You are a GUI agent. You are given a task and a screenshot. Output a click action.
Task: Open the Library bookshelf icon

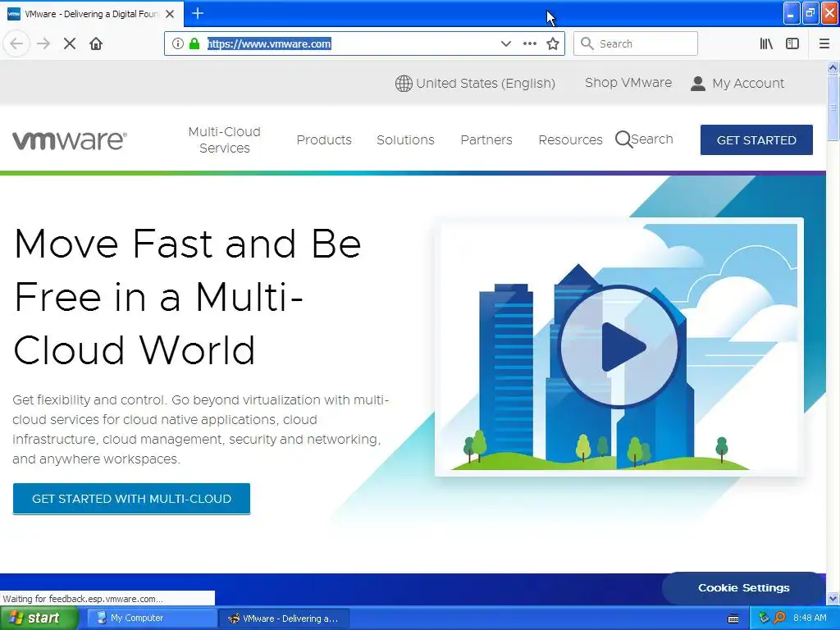click(x=766, y=43)
